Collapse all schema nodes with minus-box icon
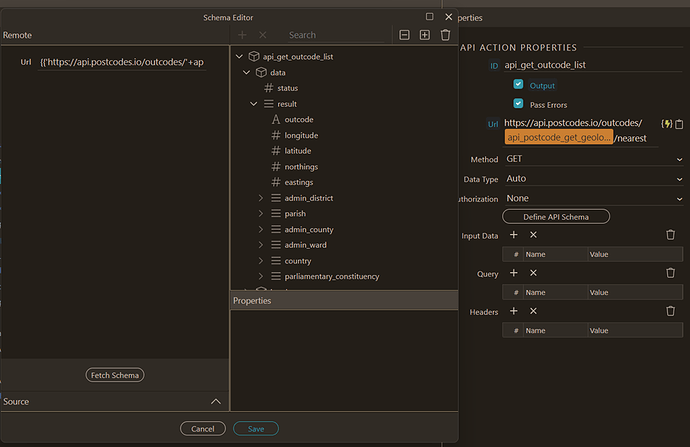 coord(404,35)
